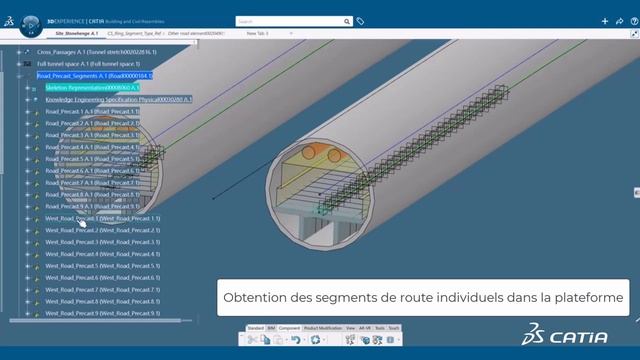Select Knowledge Engineering Specification tree item
The image size is (640, 360).
(x=118, y=100)
